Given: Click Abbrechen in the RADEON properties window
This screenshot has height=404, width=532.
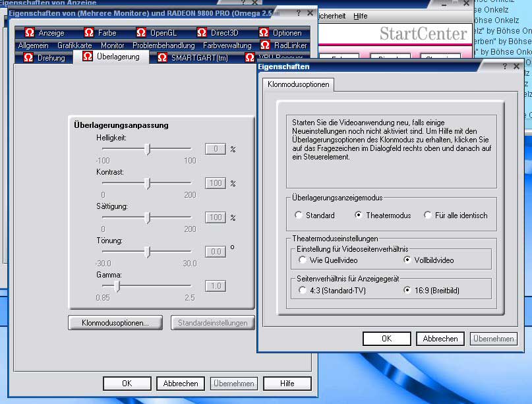Looking at the screenshot, I should 181,384.
